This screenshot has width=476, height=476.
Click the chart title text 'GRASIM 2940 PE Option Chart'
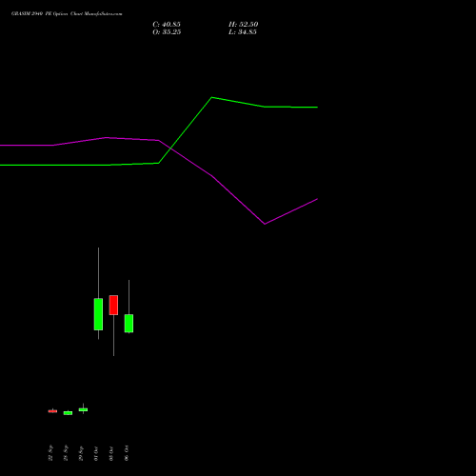pyautogui.click(x=48, y=14)
